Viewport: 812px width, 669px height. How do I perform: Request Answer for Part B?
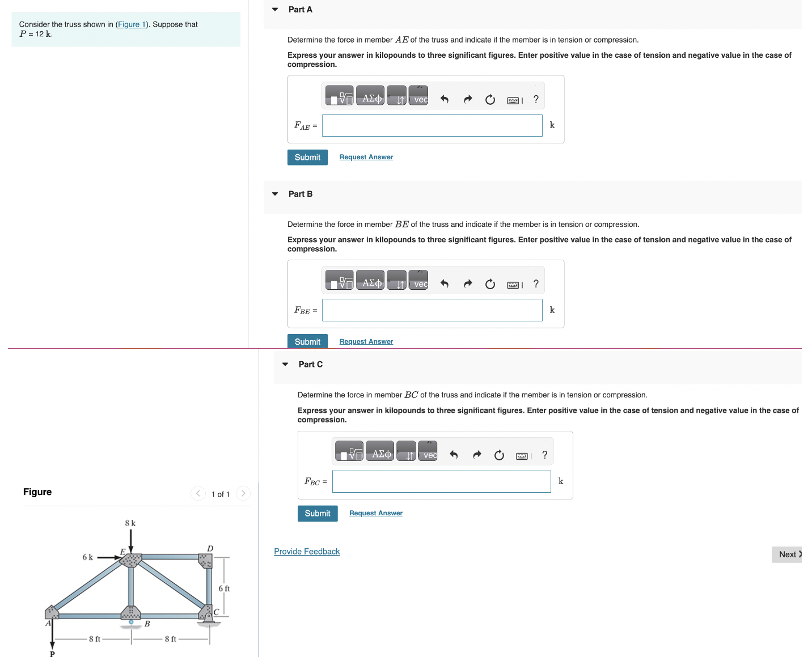(366, 341)
